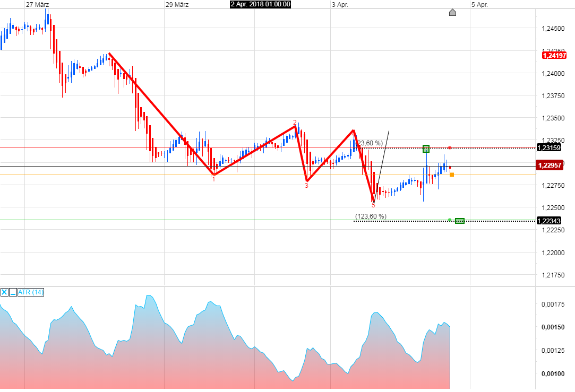Select the dotted green square on the lower target line
This screenshot has width=575, height=392.
click(459, 221)
